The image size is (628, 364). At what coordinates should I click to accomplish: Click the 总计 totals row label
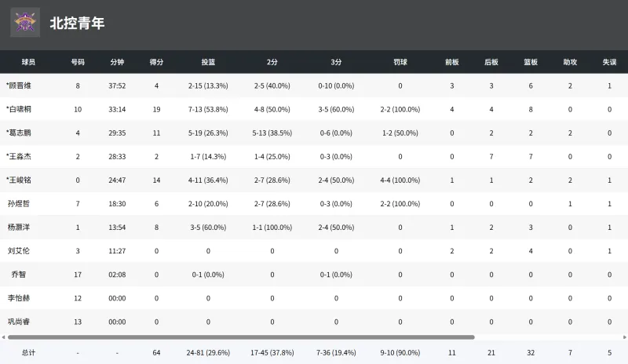[28, 352]
